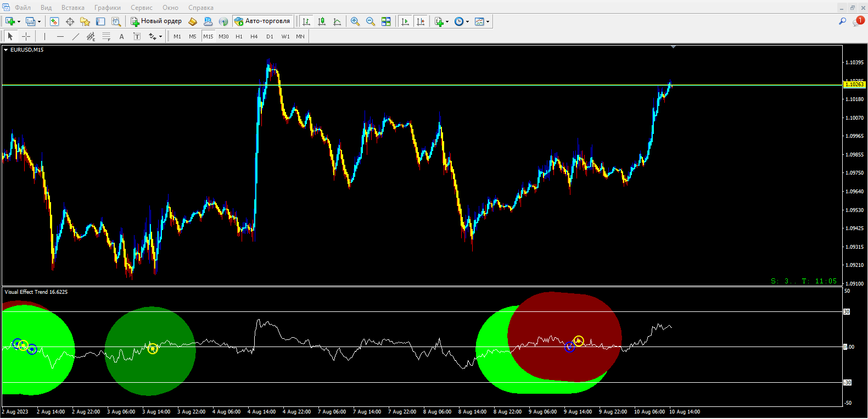
Task: Open the templates dropdown arrow
Action: 488,22
